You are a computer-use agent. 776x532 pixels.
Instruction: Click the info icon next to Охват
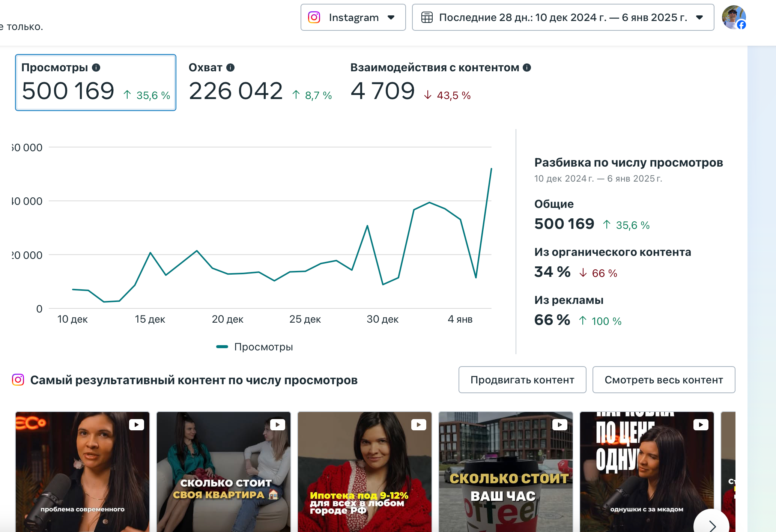(230, 68)
